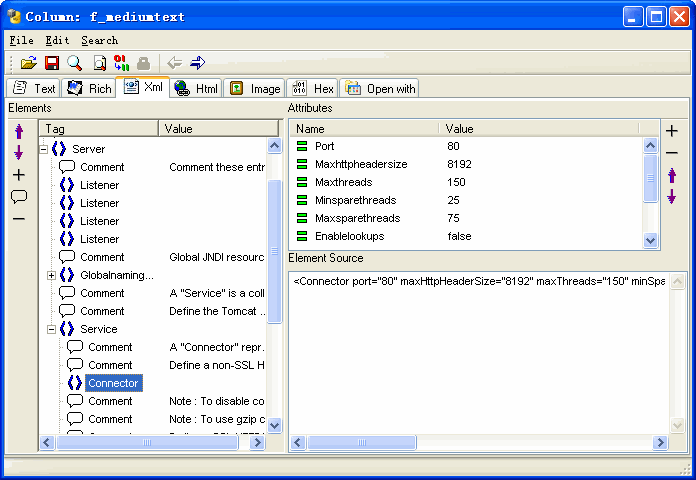Select the Connector tree item
Image resolution: width=696 pixels, height=480 pixels.
(x=113, y=383)
